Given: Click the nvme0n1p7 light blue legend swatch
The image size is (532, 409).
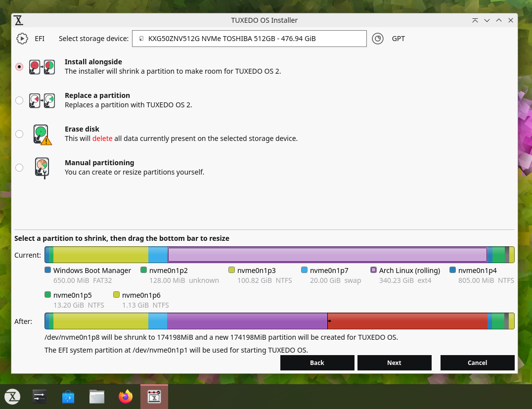Looking at the screenshot, I should [305, 270].
